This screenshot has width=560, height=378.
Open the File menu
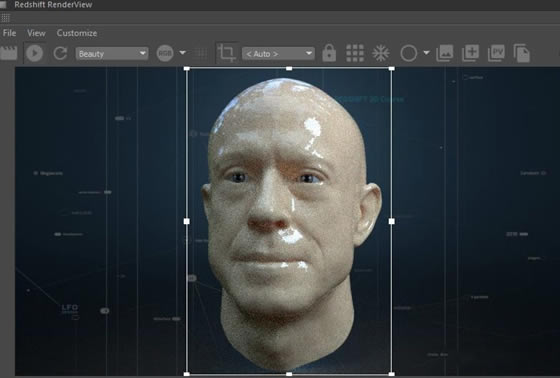pos(9,33)
